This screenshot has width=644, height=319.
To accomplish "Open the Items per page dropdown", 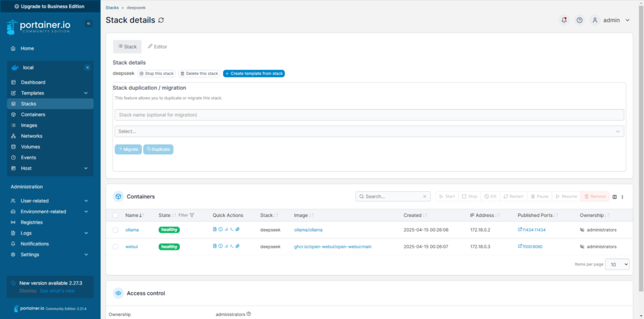I will tap(618, 264).
